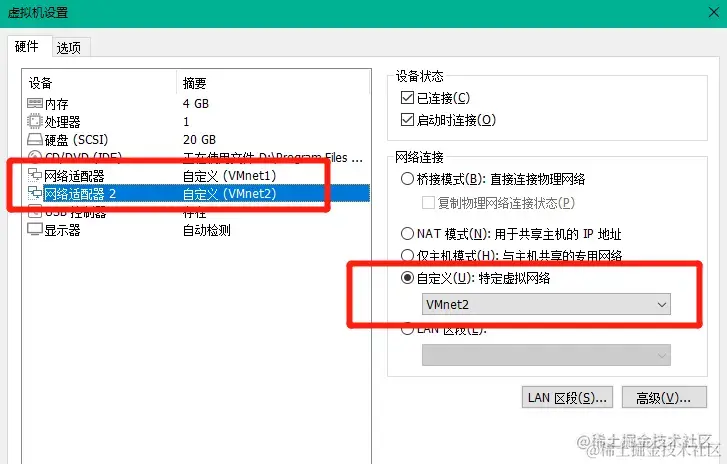Select the 硬盘 (SCSI) device row
Screen dimensions: 727x464
[x=198, y=140]
